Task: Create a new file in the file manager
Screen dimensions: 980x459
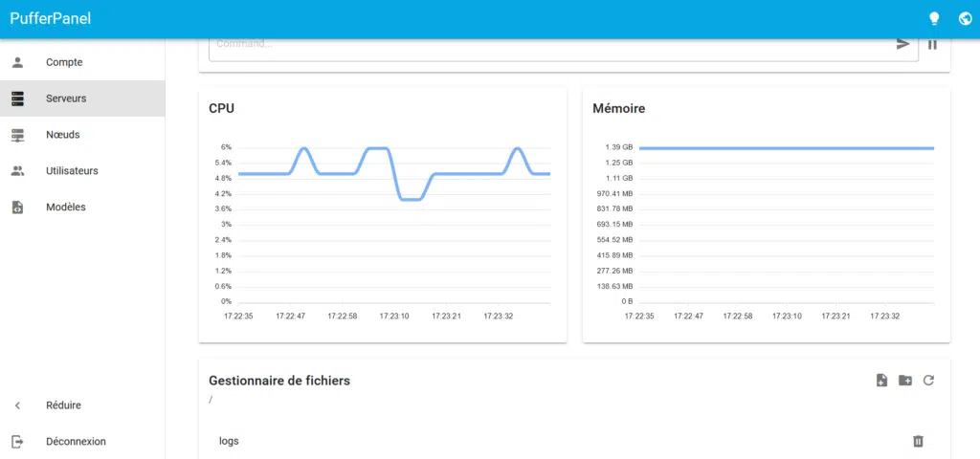Action: click(x=881, y=381)
